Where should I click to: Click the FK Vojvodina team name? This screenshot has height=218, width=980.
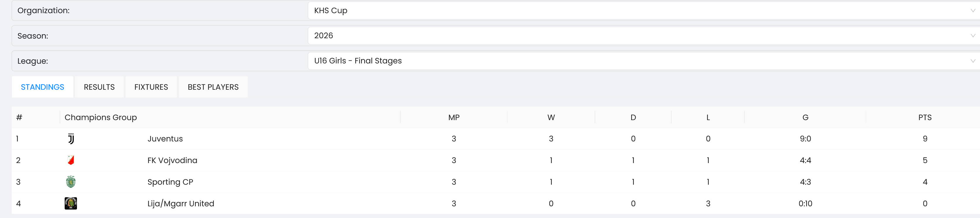172,160
